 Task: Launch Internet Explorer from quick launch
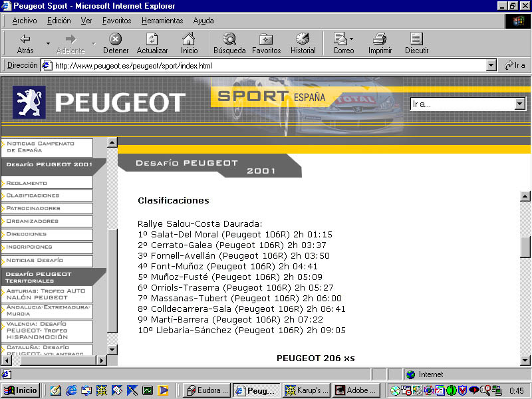point(71,390)
